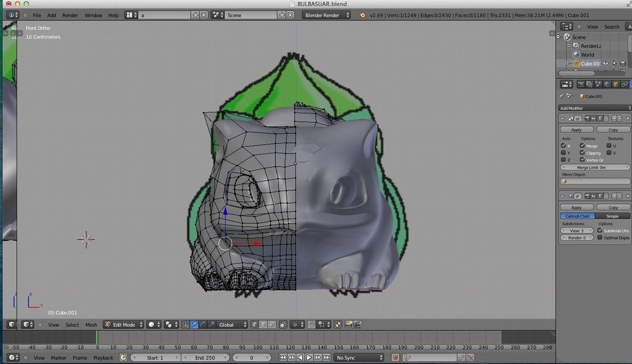Remove the Mirror modifier with its X
Image resolution: width=632 pixels, height=364 pixels.
628,118
